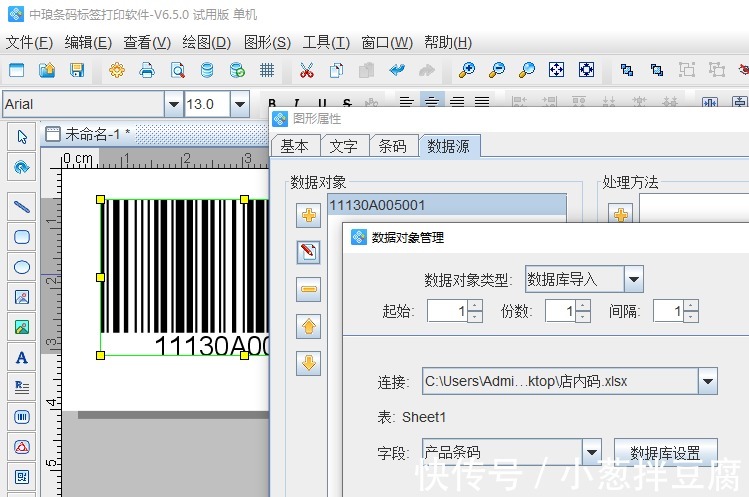The image size is (749, 497).
Task: Select the Barcode drawing tool
Action: 22,417
